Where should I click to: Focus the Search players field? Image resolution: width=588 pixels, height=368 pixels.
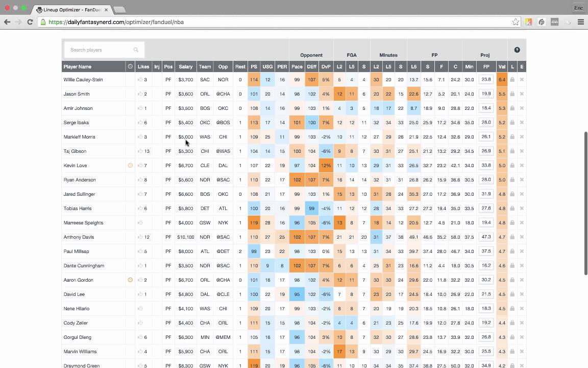pyautogui.click(x=104, y=50)
